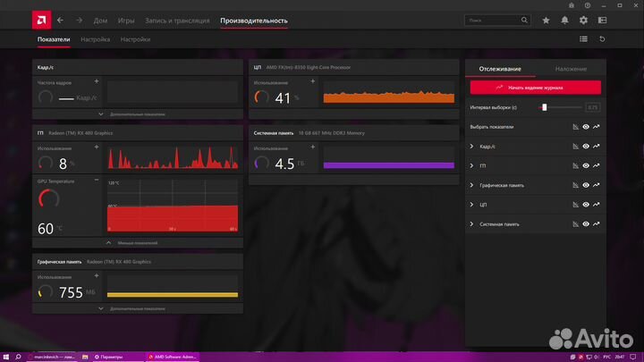Image resolution: width=644 pixels, height=362 pixels.
Task: Toggle eye visibility for Системная память row
Action: 586,224
